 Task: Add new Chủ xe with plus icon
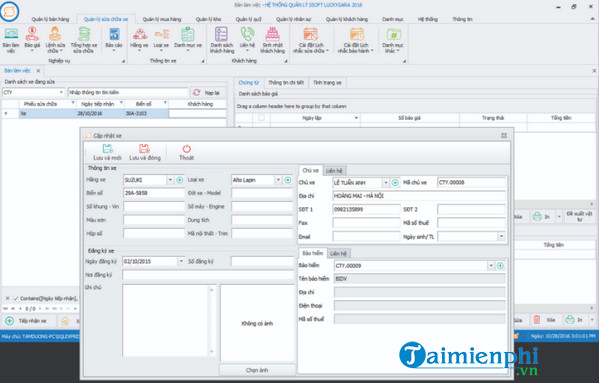pos(395,183)
